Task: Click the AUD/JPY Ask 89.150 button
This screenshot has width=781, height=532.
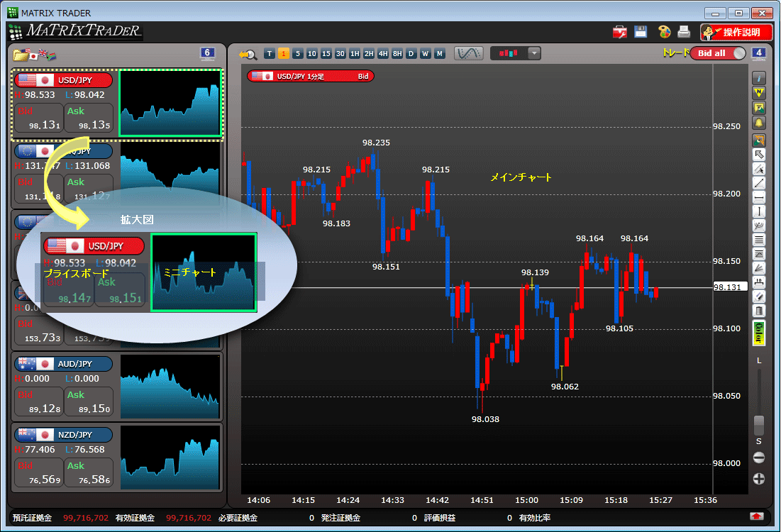Action: [89, 401]
